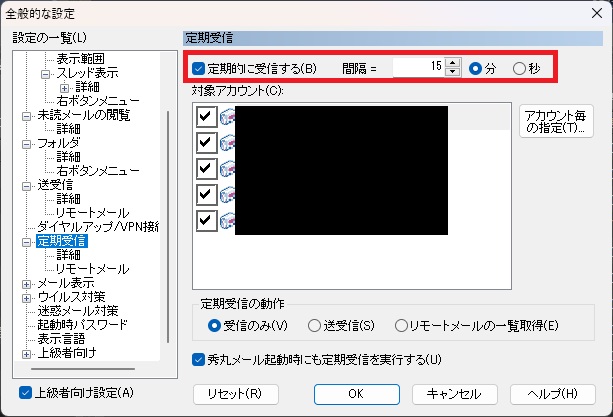Open ヘルプ(H) button
Image resolution: width=613 pixels, height=417 pixels.
tap(553, 394)
